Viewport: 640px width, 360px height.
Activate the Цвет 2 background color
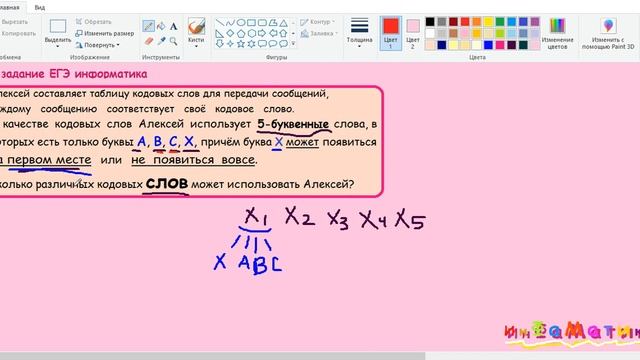tap(413, 33)
